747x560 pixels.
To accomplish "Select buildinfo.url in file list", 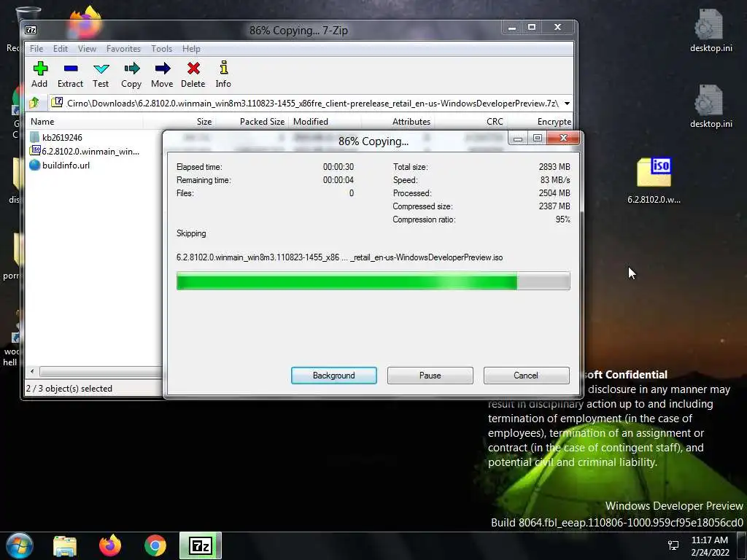I will pos(60,166).
